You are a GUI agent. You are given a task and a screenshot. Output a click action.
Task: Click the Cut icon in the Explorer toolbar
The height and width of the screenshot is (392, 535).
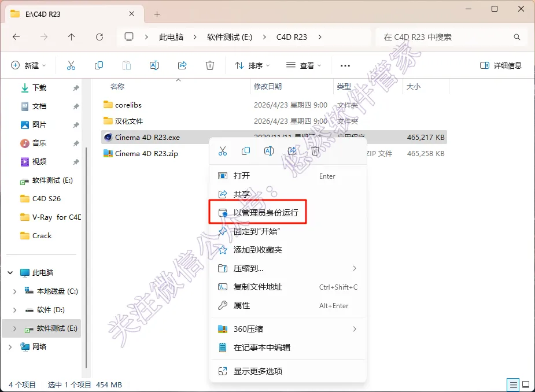(71, 65)
